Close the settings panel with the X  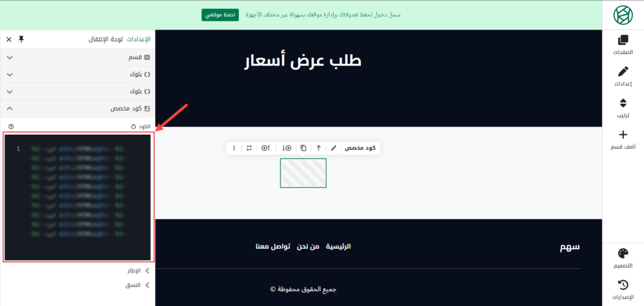9,40
